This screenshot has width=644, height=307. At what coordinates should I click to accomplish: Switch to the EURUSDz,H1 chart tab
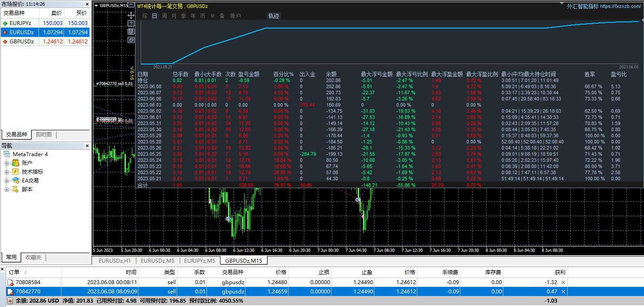[114, 261]
